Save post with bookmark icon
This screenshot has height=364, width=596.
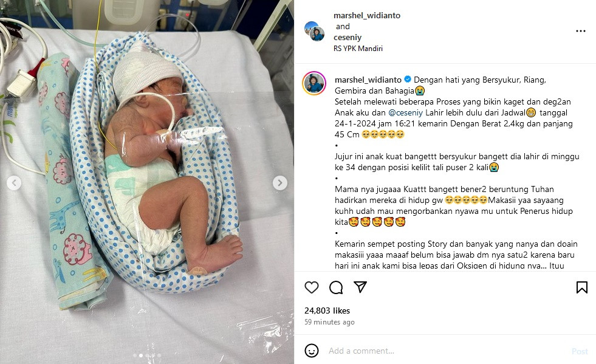point(581,287)
